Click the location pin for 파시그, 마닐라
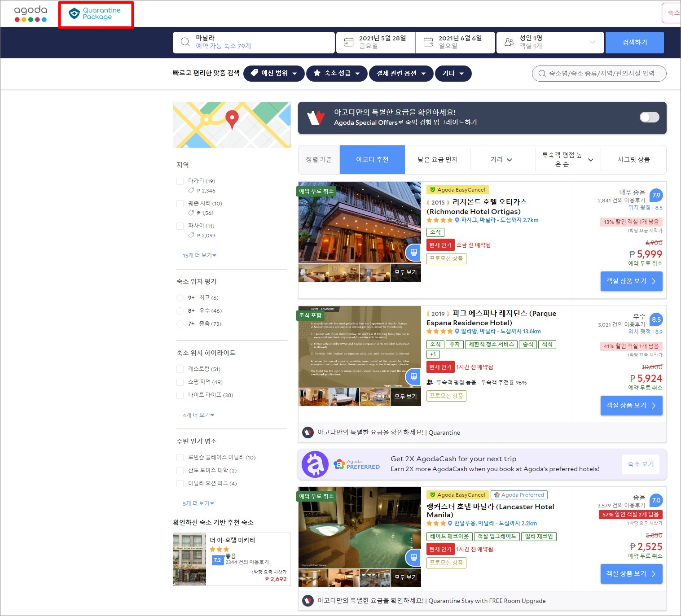The width and height of the screenshot is (681, 616). tap(457, 220)
